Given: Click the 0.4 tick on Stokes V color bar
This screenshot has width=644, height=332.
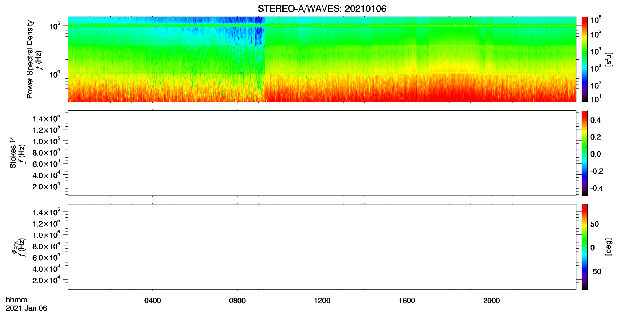Looking at the screenshot, I should [x=595, y=120].
